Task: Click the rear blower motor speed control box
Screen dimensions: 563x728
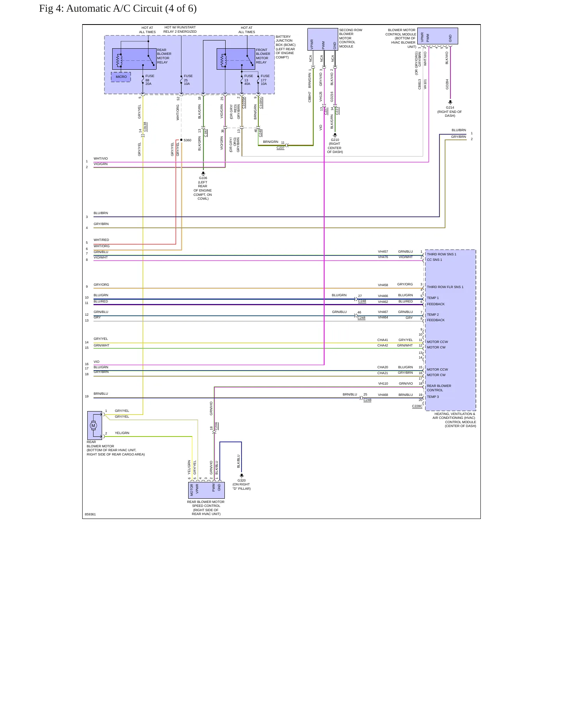Action: point(206,490)
